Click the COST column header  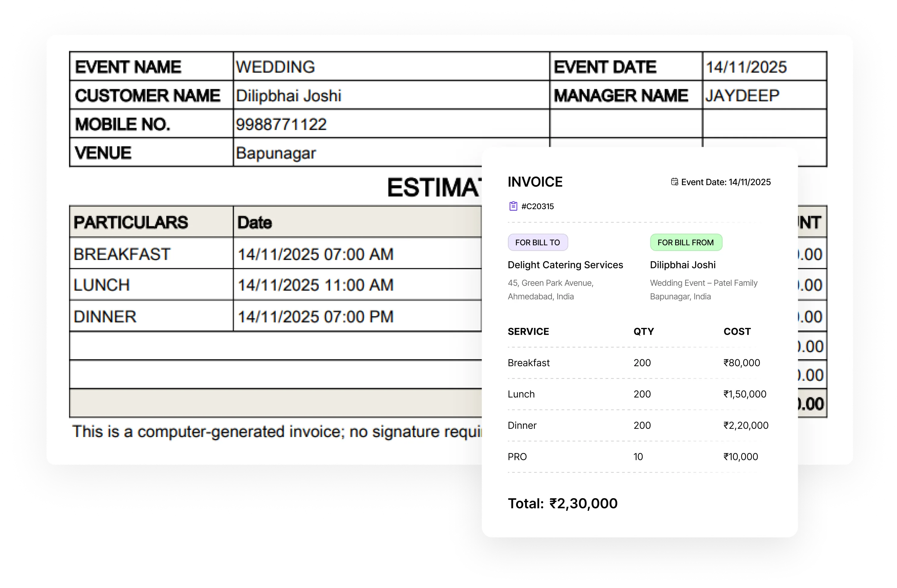[736, 331]
